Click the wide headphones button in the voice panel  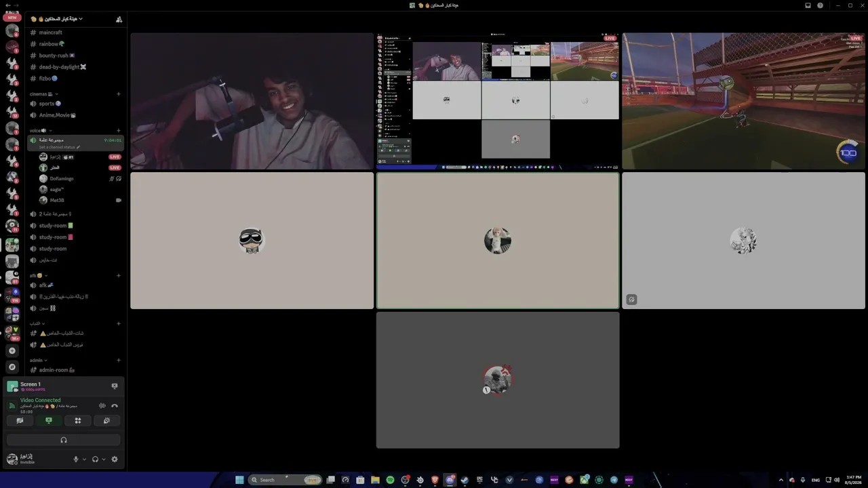(64, 440)
